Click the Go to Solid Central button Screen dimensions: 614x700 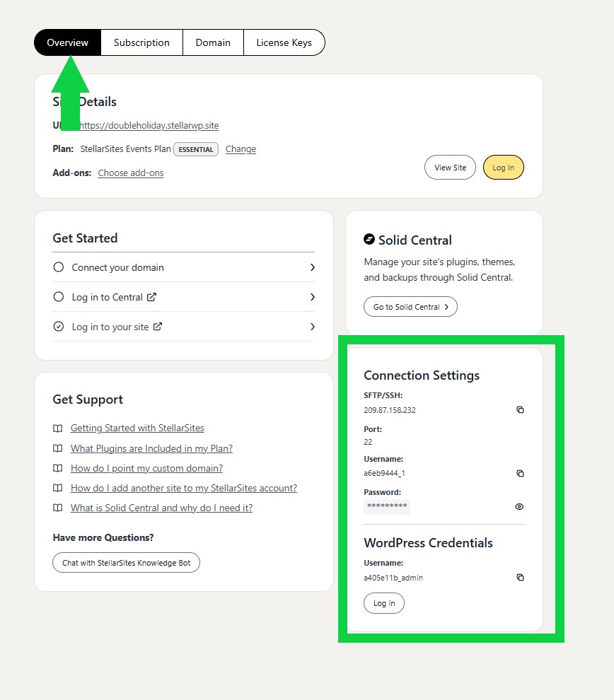410,307
